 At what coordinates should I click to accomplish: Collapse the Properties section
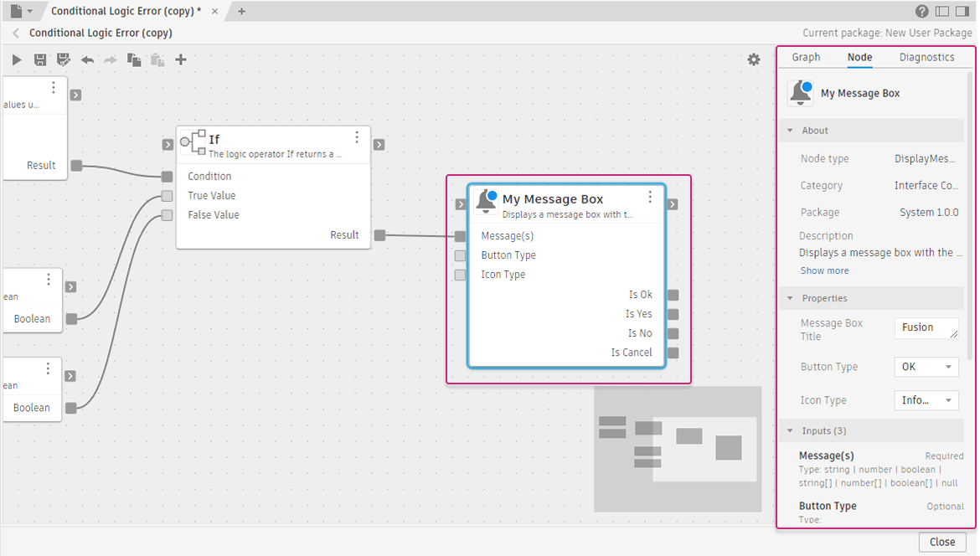(x=790, y=299)
